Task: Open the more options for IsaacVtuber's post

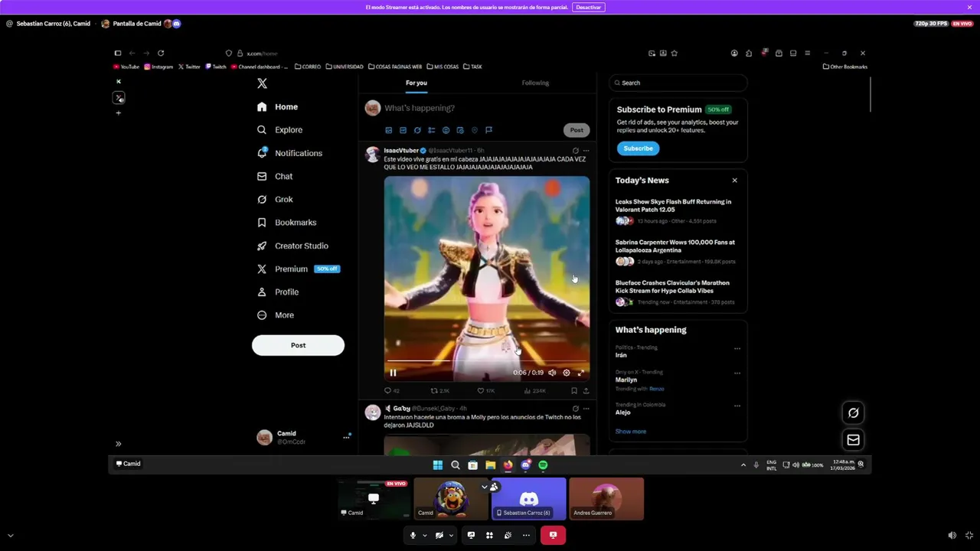Action: point(586,151)
